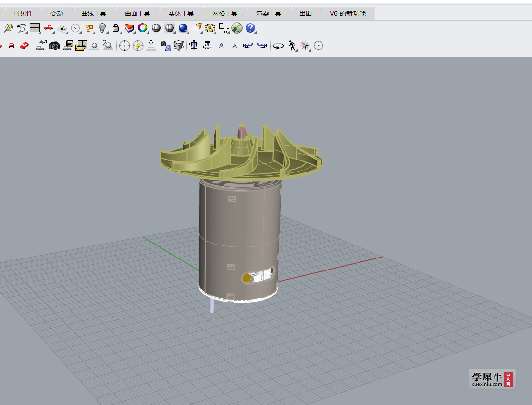The height and width of the screenshot is (405, 532).
Task: Open the 可见性 toolbar tab
Action: (23, 13)
